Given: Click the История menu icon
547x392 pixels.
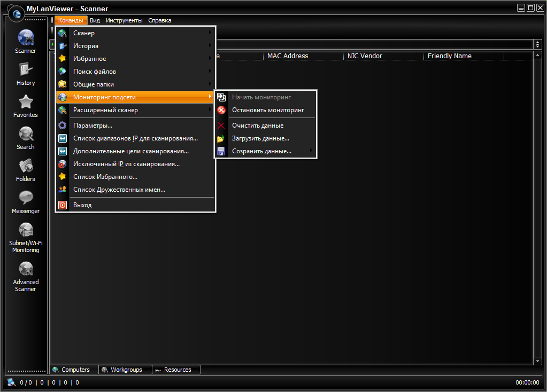Looking at the screenshot, I should coord(63,46).
